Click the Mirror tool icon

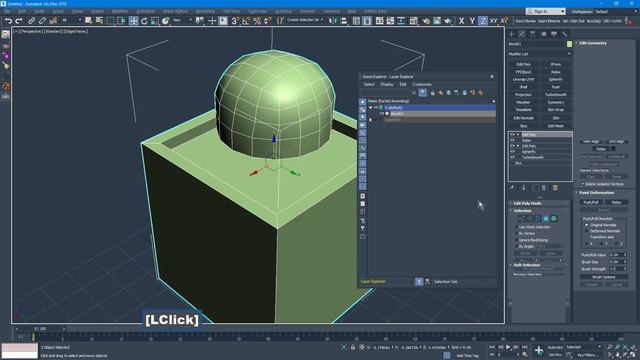pyautogui.click(x=333, y=20)
